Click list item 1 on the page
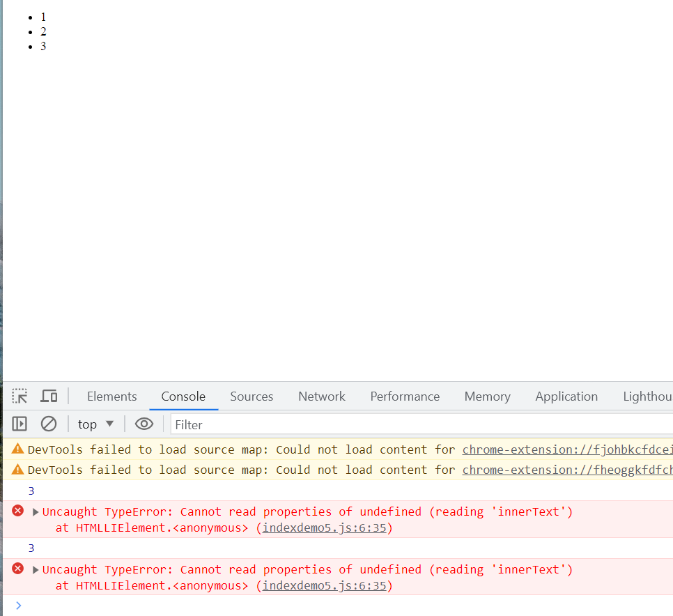This screenshot has width=673, height=616. click(43, 17)
